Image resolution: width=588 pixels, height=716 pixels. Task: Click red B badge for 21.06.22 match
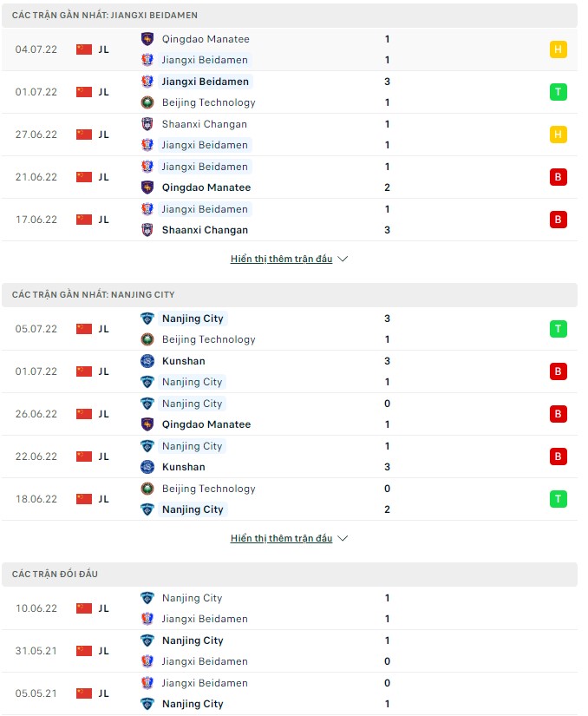tap(559, 177)
